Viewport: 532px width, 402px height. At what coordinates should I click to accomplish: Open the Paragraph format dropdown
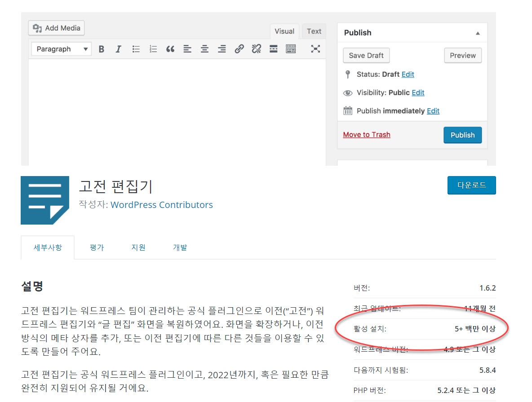pyautogui.click(x=61, y=49)
